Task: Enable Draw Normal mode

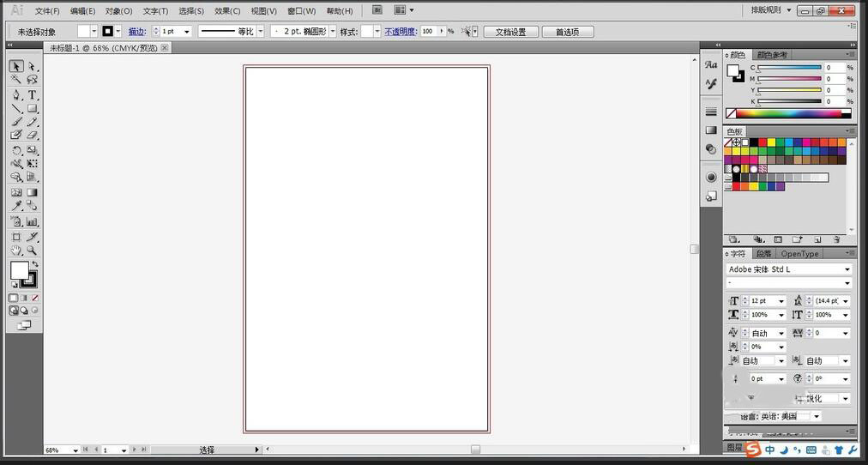Action: [x=13, y=311]
